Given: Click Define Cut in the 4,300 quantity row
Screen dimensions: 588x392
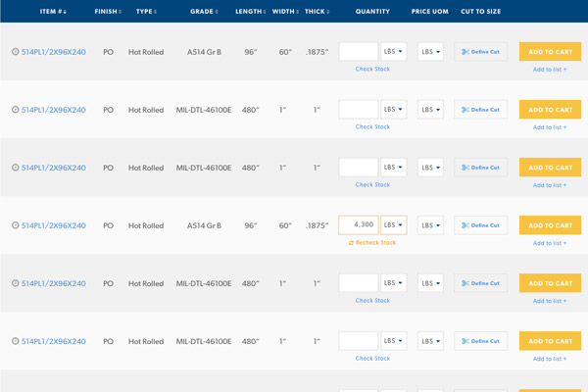Looking at the screenshot, I should [481, 225].
